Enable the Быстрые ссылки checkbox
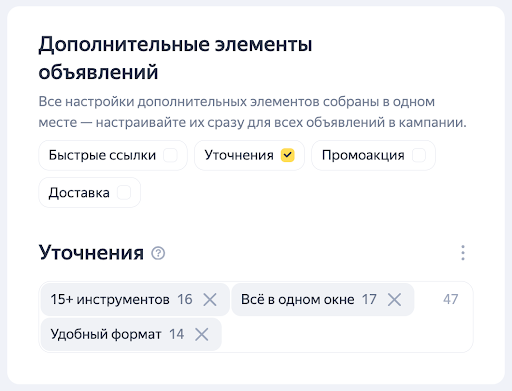Image resolution: width=512 pixels, height=391 pixels. click(170, 155)
